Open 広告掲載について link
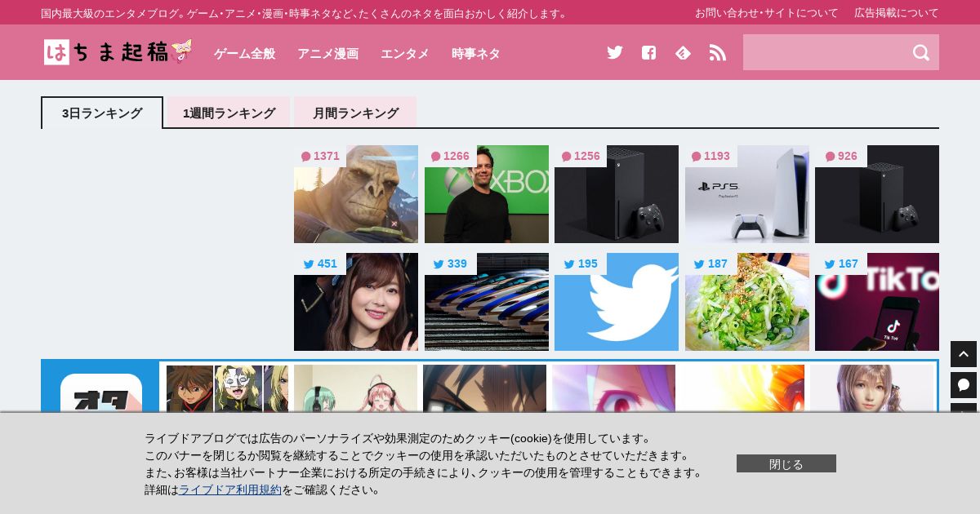The width and height of the screenshot is (980, 514). click(897, 13)
